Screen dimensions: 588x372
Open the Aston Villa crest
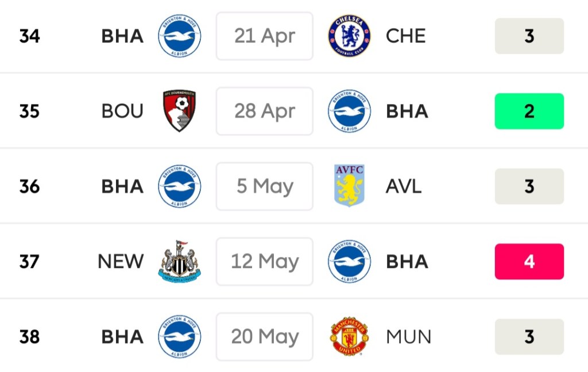click(x=349, y=186)
